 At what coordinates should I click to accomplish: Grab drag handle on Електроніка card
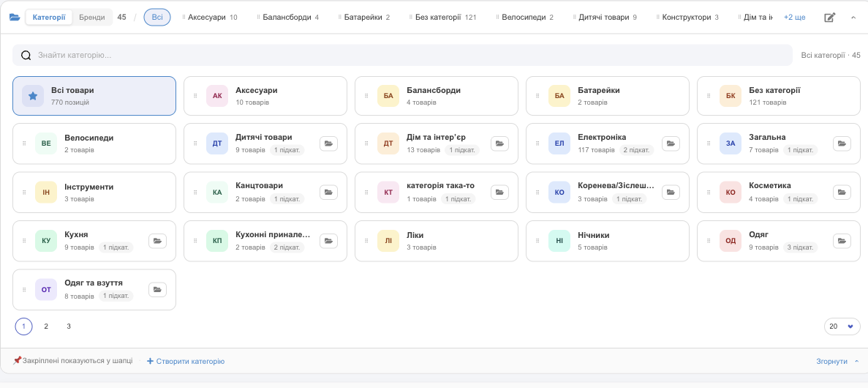point(537,143)
